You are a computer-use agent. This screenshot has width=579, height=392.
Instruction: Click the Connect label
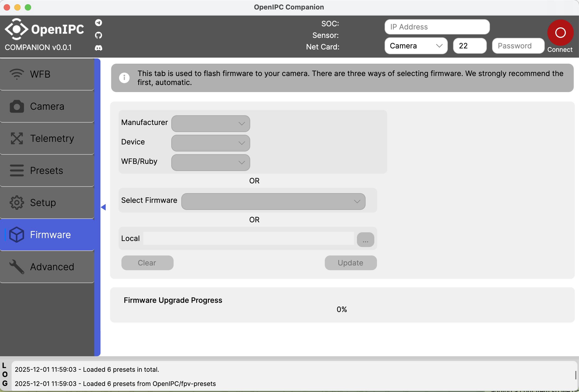point(560,50)
